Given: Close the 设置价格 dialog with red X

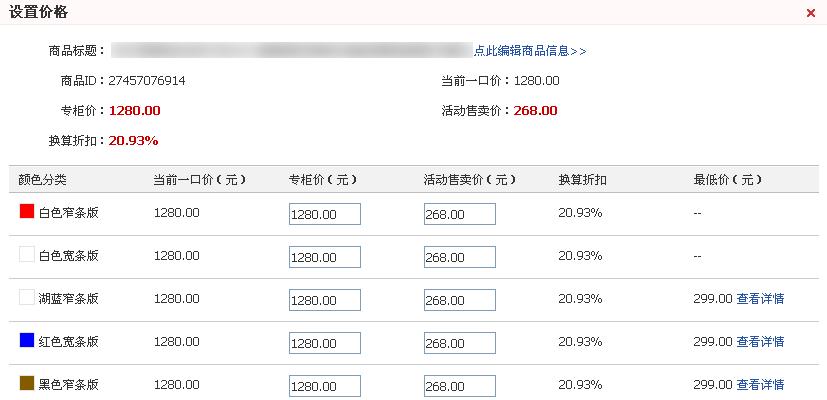Looking at the screenshot, I should point(811,13).
